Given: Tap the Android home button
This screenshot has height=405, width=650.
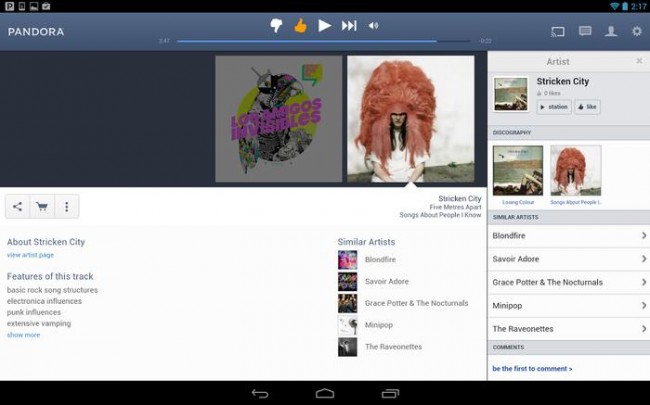Looking at the screenshot, I should pos(325,393).
